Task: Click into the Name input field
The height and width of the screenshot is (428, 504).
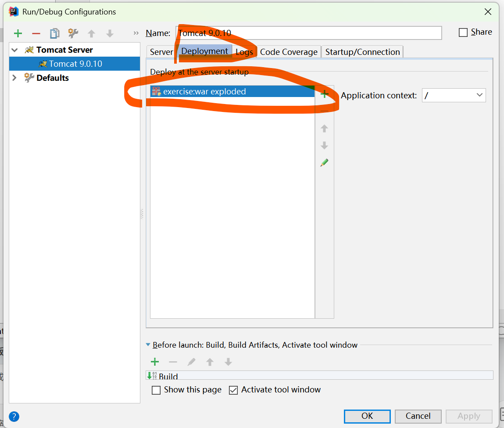Action: [309, 33]
